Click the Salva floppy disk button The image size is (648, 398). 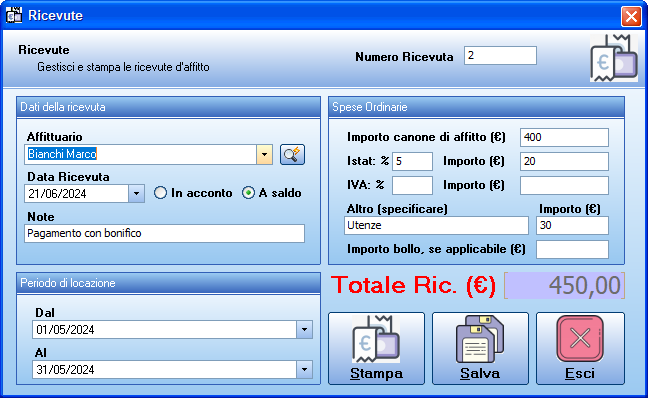480,348
